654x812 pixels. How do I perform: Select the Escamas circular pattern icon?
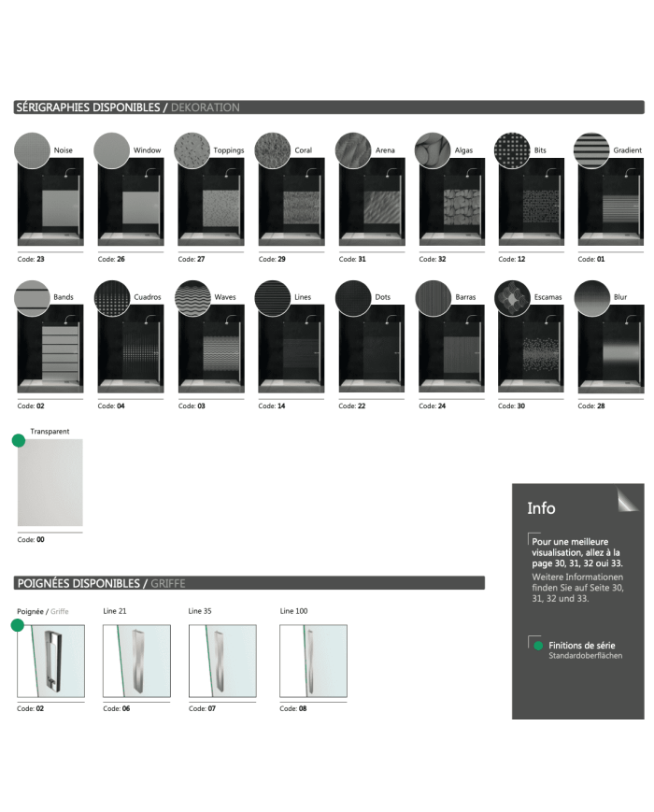[x=512, y=296]
